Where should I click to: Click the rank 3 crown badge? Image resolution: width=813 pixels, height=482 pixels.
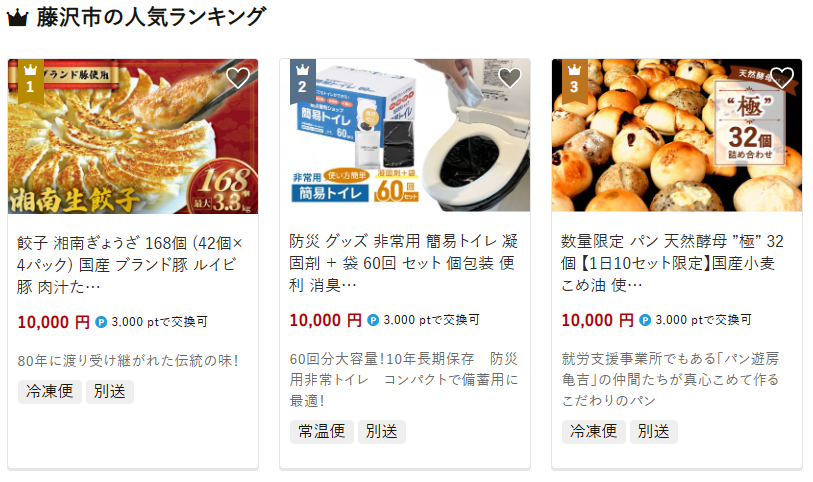574,80
